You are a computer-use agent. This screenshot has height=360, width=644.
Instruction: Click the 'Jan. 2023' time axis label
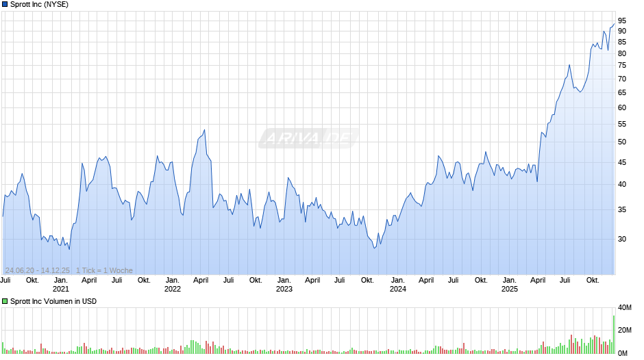click(x=284, y=285)
